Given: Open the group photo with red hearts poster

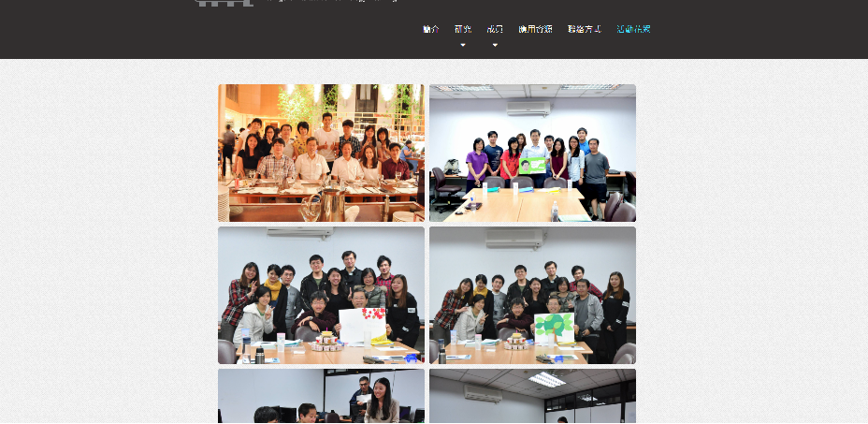Looking at the screenshot, I should [321, 296].
